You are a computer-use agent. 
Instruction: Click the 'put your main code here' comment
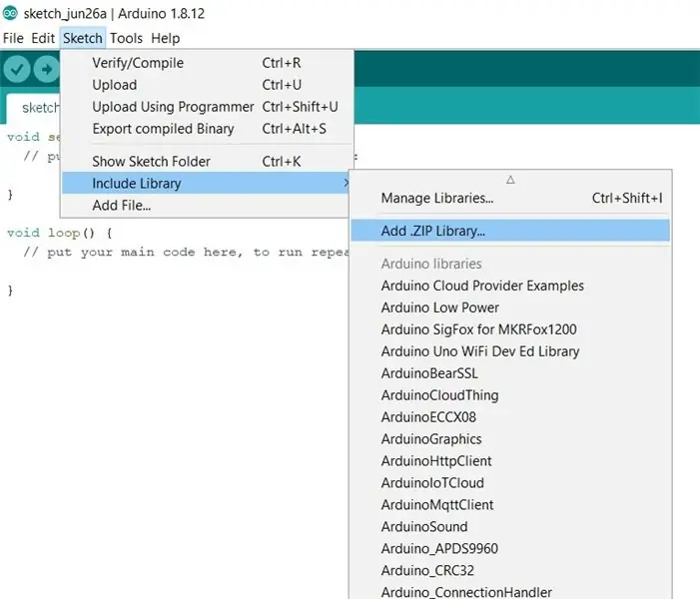[x=186, y=253]
